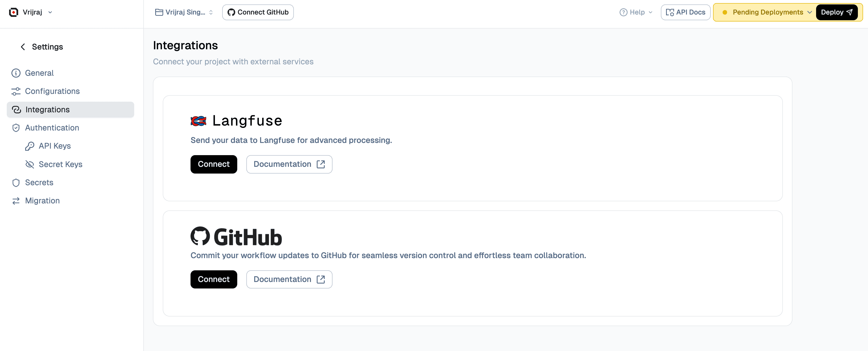Select the Authentication shield icon
This screenshot has width=868, height=351.
coord(16,128)
